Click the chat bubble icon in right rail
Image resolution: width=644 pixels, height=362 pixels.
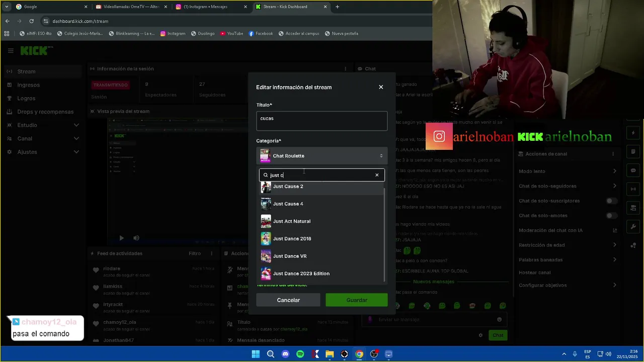(x=633, y=170)
